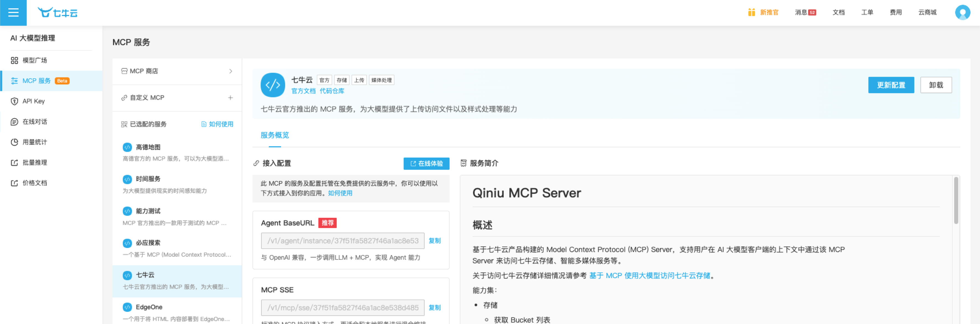Image resolution: width=980 pixels, height=324 pixels.
Task: Select MCP 服务 Beta in sidebar
Action: 51,81
